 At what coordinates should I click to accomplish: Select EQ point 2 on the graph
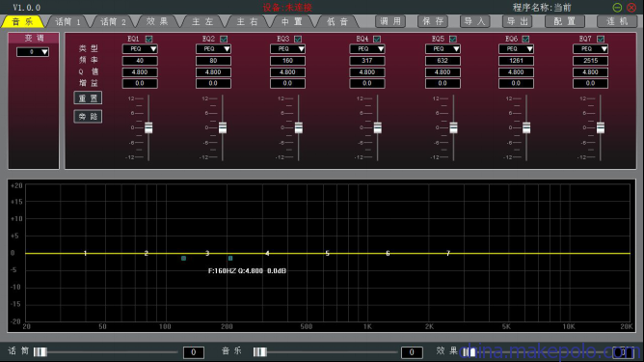pos(147,253)
